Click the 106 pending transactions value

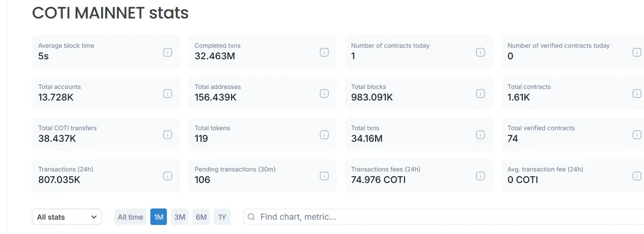point(202,180)
